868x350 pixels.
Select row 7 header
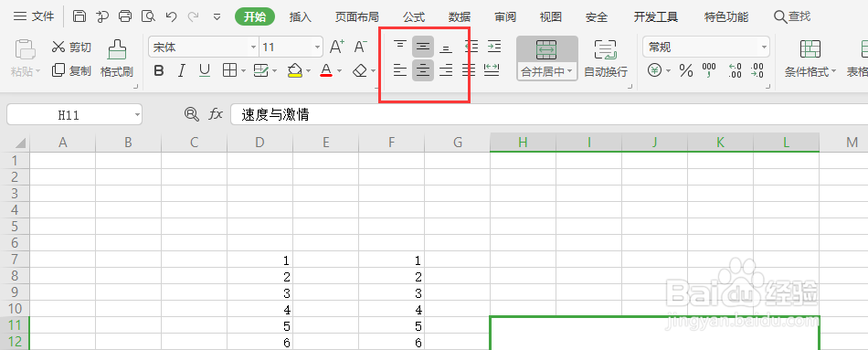pos(15,260)
